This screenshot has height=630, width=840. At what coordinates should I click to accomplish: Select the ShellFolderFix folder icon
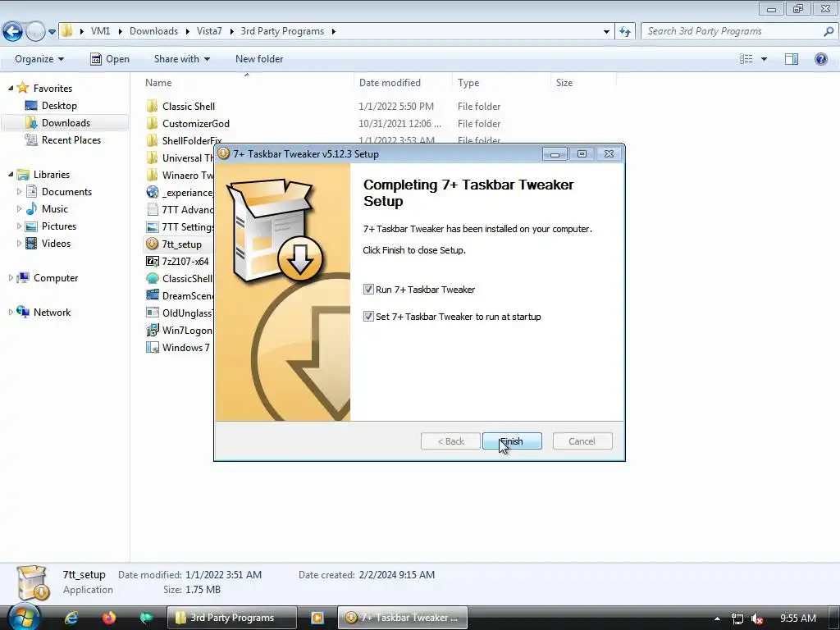tap(153, 140)
